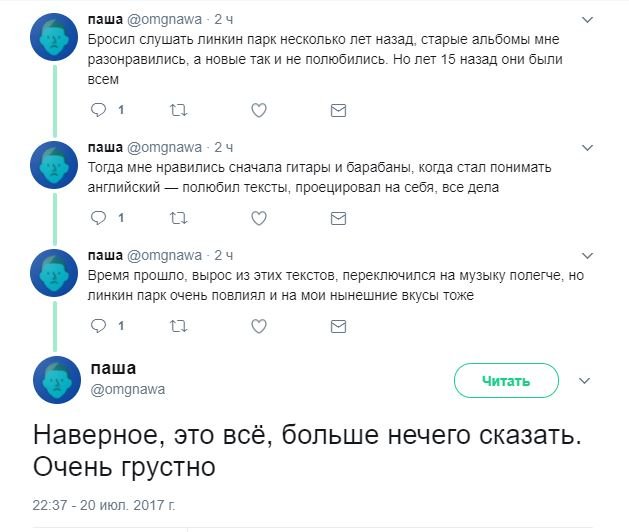Retweet the third tweet in thread
This screenshot has height=532, width=629.
click(179, 326)
